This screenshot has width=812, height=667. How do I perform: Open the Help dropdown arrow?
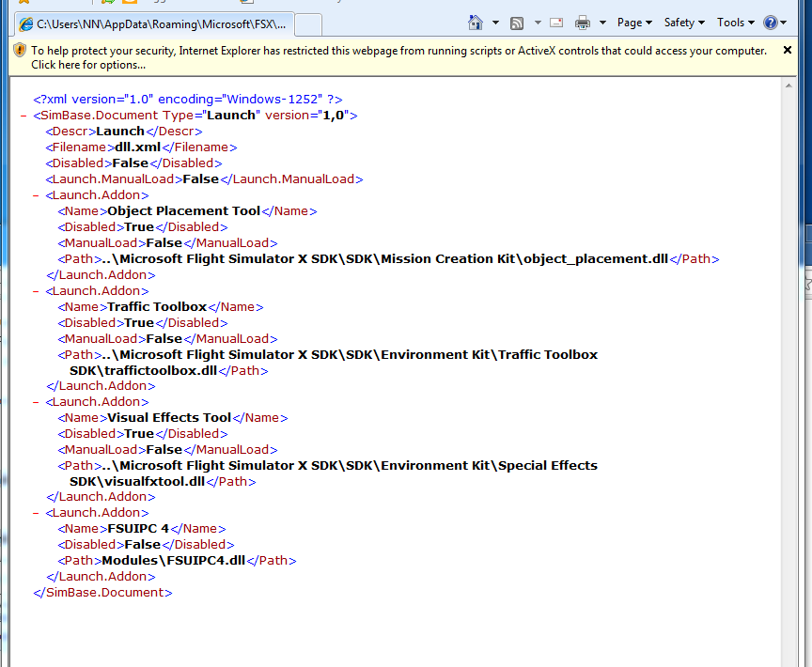pos(783,23)
